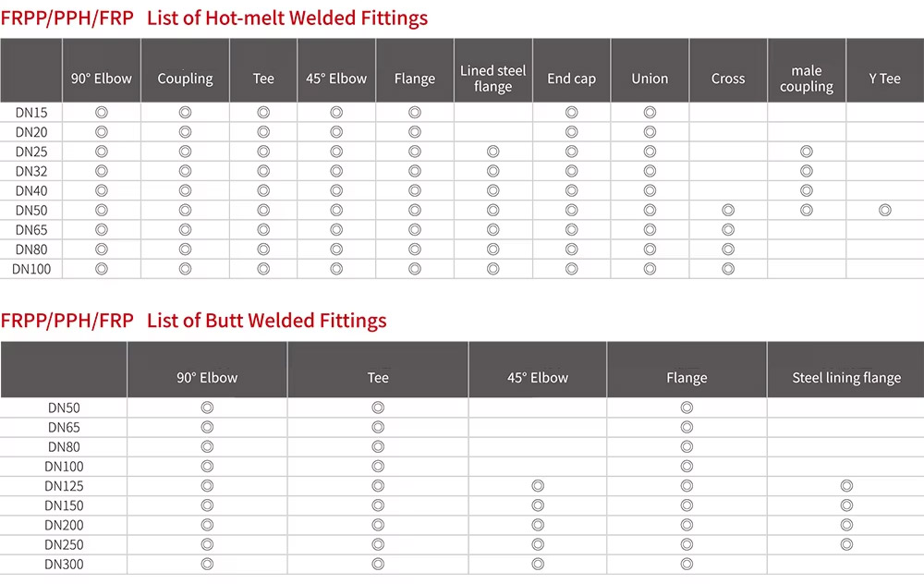Click the End cap mark in DN20 row
Screen dimensions: 924x584
click(x=571, y=132)
